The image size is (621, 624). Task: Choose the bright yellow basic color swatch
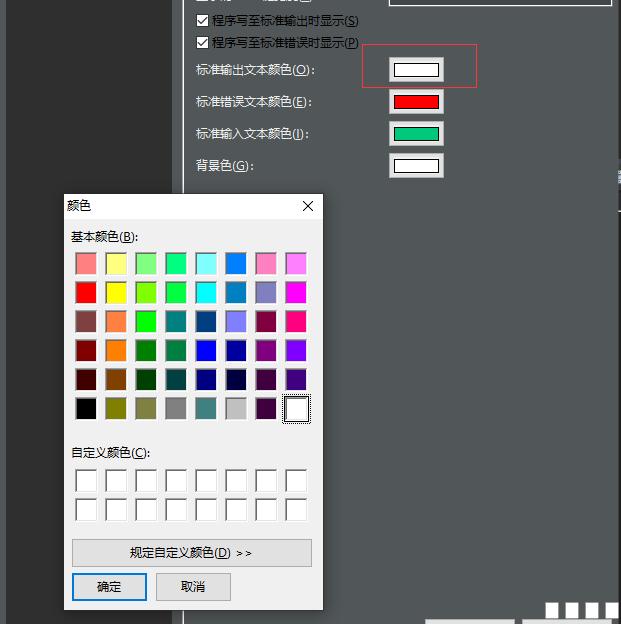(116, 293)
